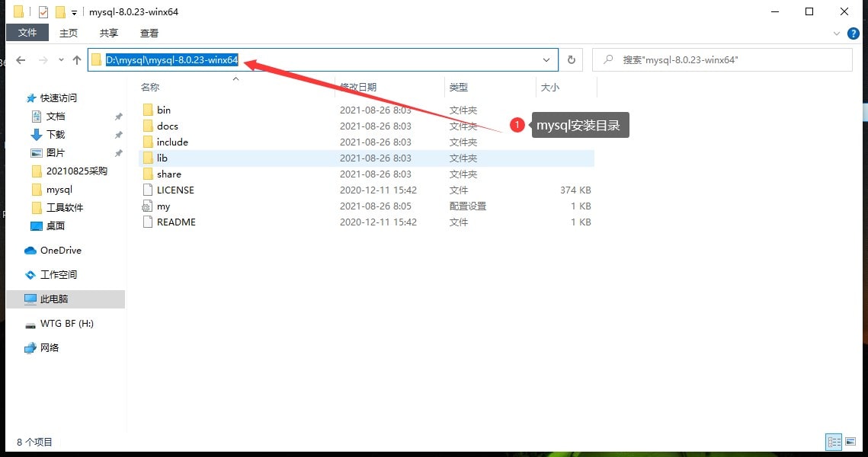The width and height of the screenshot is (868, 457).
Task: Open 工作空间 in the navigation pane
Action: click(58, 274)
